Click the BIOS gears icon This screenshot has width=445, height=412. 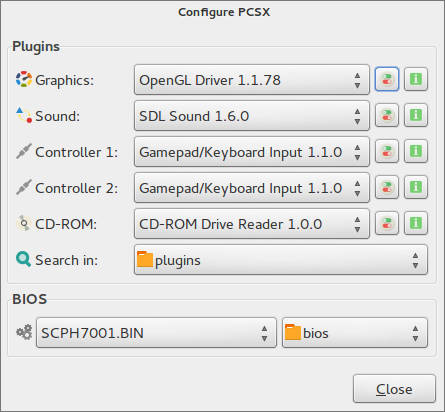point(24,332)
